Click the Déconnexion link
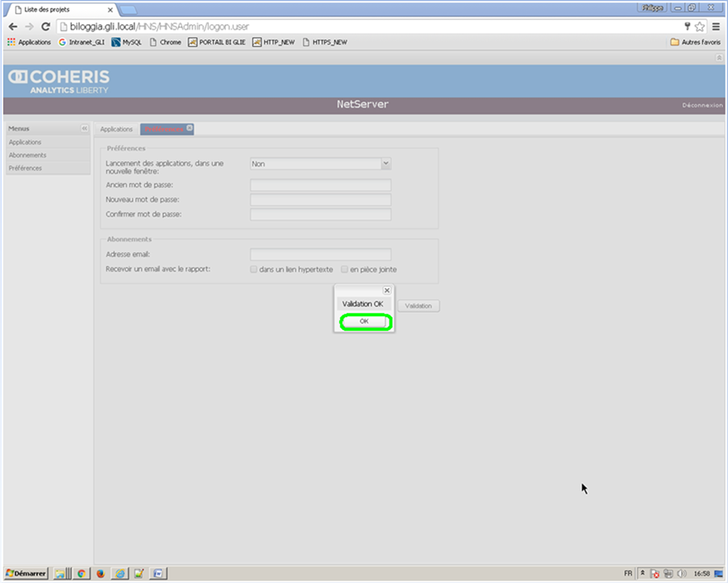 coord(702,106)
